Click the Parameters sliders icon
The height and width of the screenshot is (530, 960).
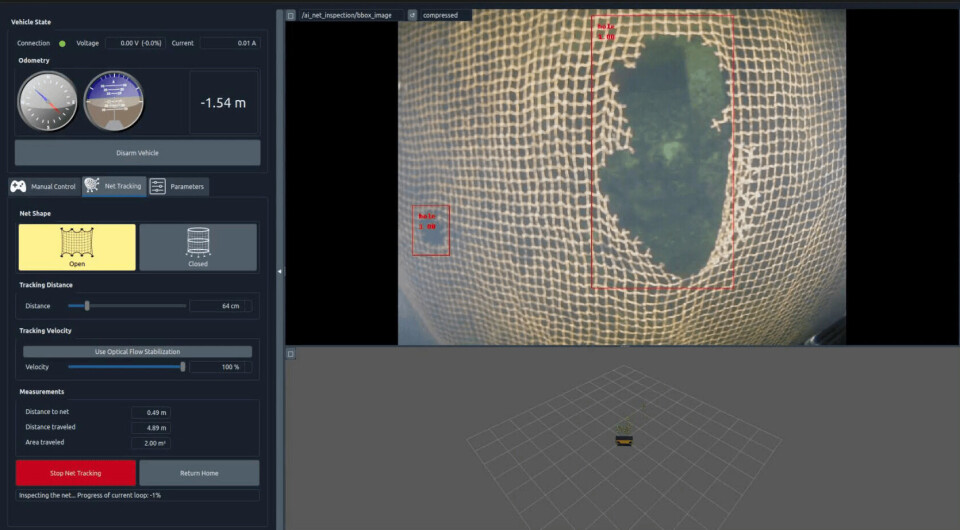coord(158,186)
